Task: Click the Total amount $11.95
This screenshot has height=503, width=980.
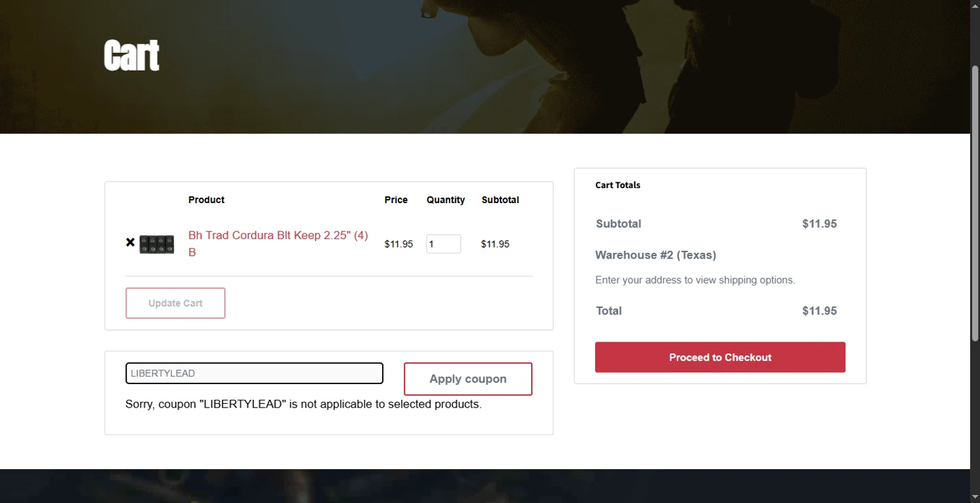Action: 819,311
